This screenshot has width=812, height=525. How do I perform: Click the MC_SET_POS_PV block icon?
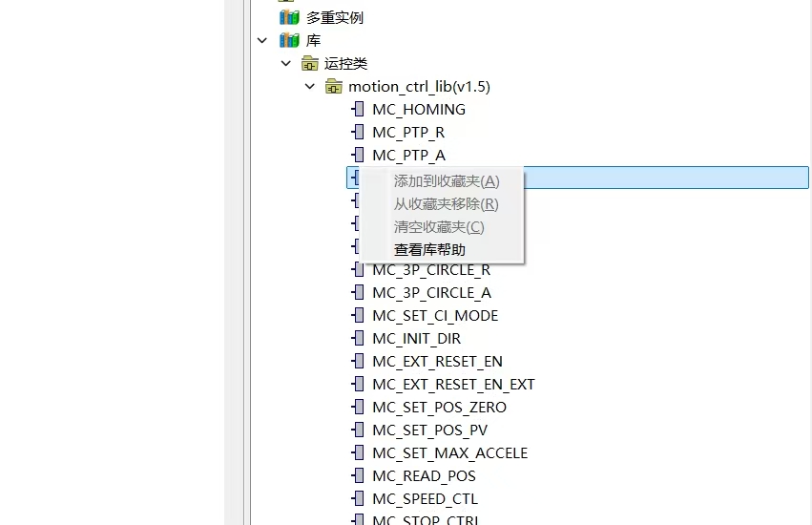coord(357,430)
